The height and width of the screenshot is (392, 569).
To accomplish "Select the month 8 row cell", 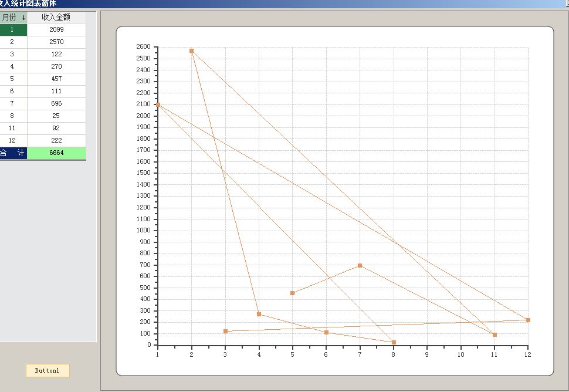I will (13, 116).
